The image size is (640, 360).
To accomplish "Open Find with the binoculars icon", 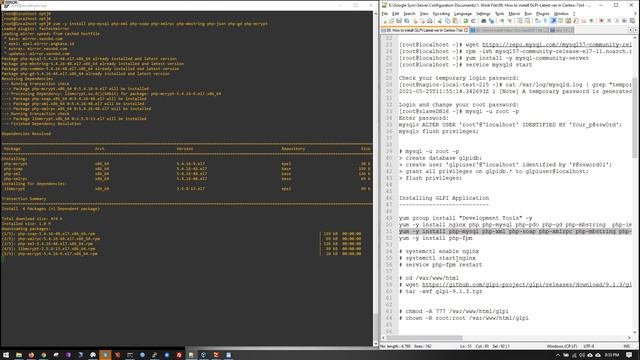I will [x=484, y=21].
